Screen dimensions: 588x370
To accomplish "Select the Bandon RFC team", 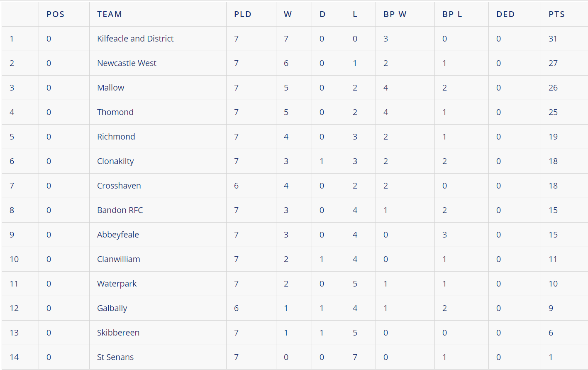I will (120, 210).
